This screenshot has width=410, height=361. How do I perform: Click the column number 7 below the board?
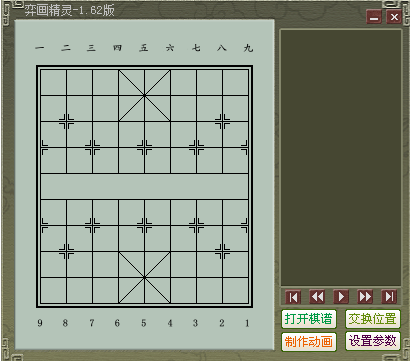coord(92,323)
